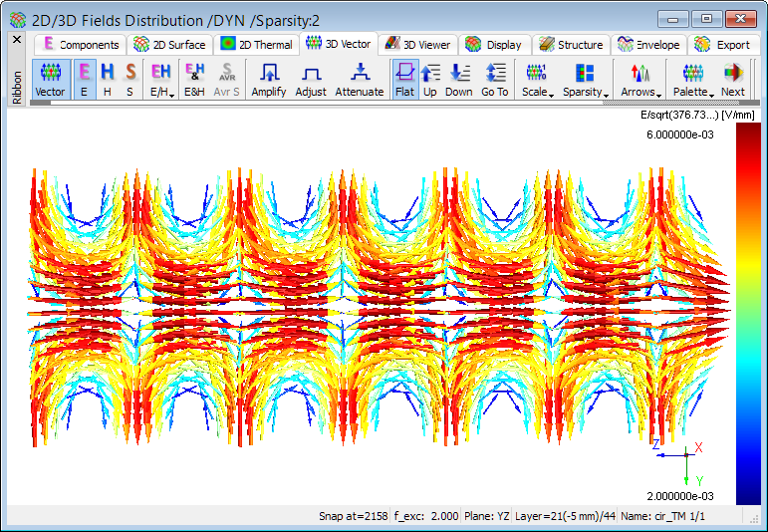The height and width of the screenshot is (532, 768).
Task: Move layer Up with the Up icon
Action: (x=430, y=79)
